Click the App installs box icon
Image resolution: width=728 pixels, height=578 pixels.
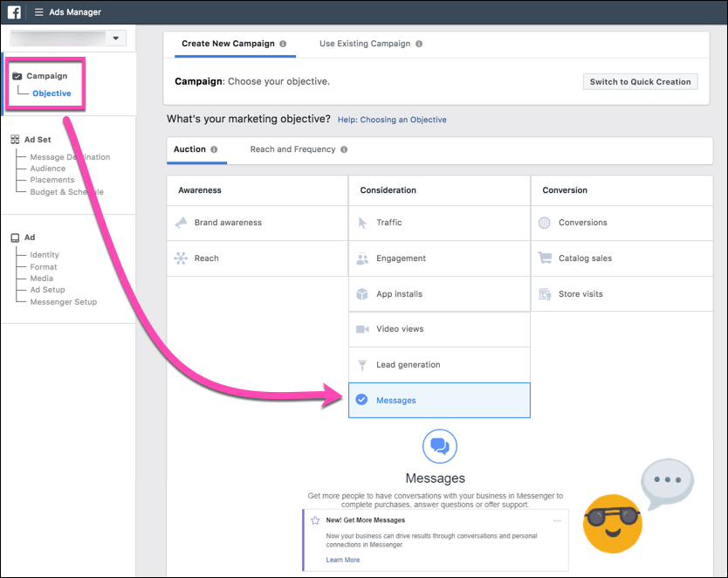coord(362,294)
